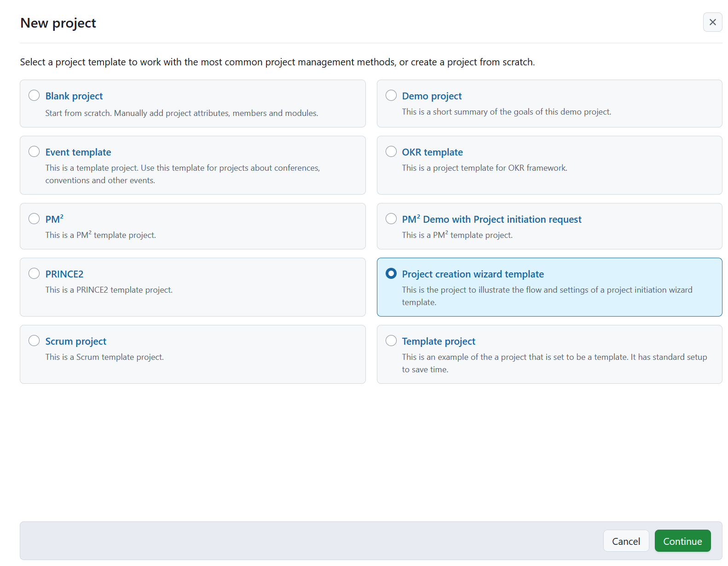
Task: Select the Blank project radio button
Action: click(x=34, y=95)
